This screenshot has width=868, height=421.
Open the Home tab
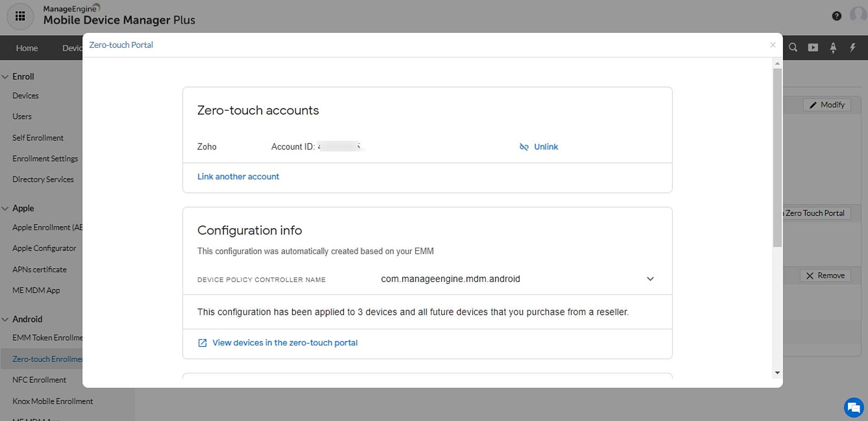click(x=27, y=48)
